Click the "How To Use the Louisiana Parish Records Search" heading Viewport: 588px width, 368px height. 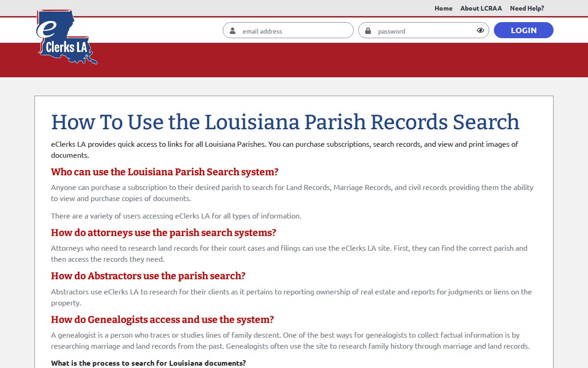pos(285,122)
